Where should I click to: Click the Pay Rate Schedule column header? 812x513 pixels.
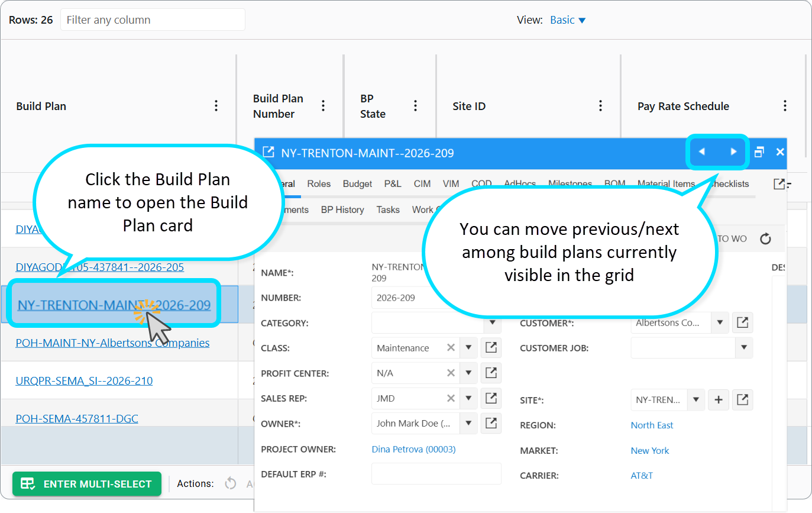coord(683,106)
